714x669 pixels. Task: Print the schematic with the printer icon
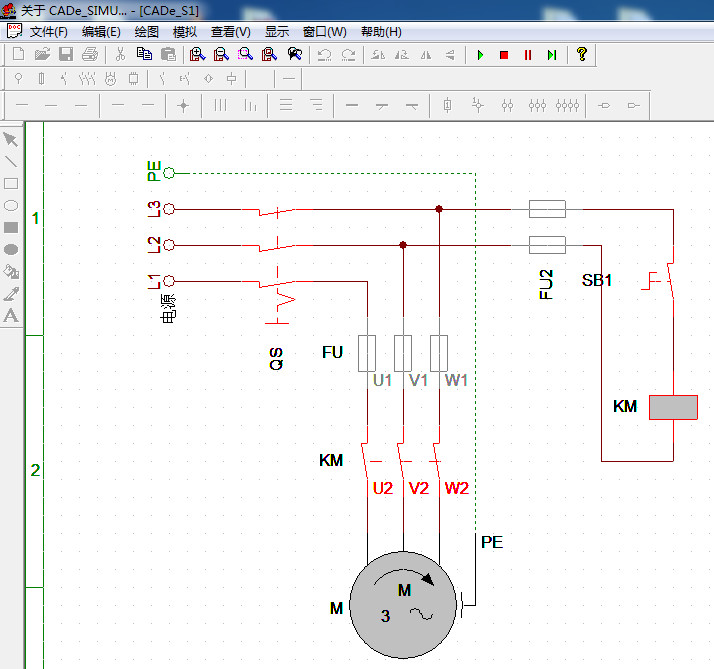pos(90,54)
